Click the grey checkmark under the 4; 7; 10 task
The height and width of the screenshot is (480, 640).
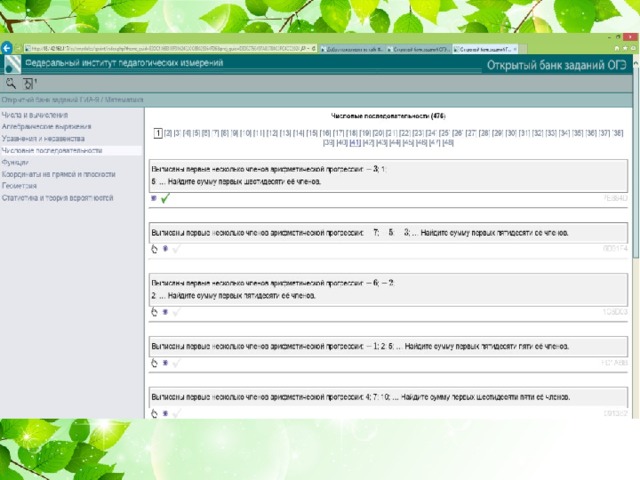pyautogui.click(x=176, y=414)
